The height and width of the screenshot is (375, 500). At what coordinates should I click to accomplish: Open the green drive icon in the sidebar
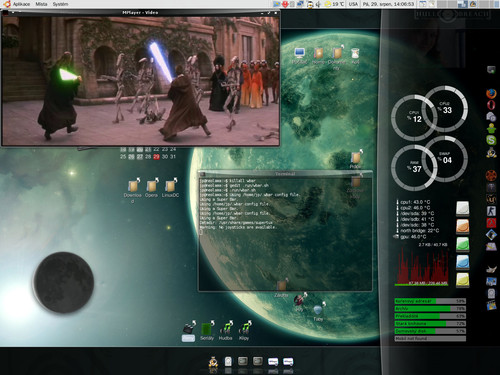(x=463, y=244)
